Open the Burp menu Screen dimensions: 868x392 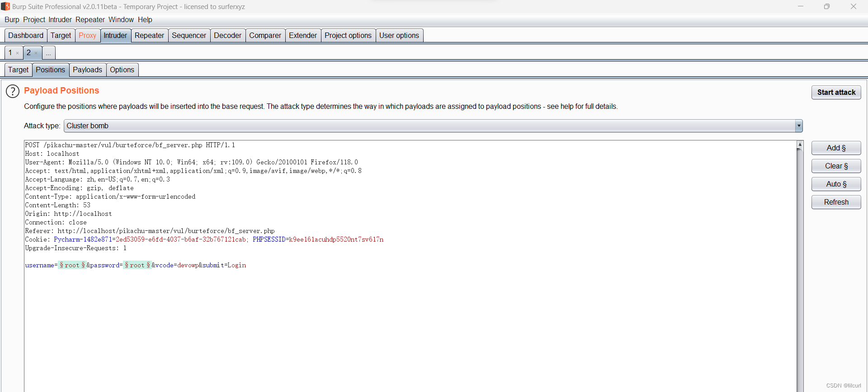(x=12, y=20)
